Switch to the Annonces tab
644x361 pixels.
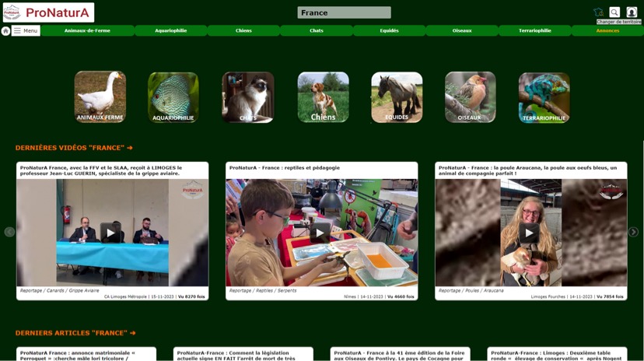click(607, 31)
